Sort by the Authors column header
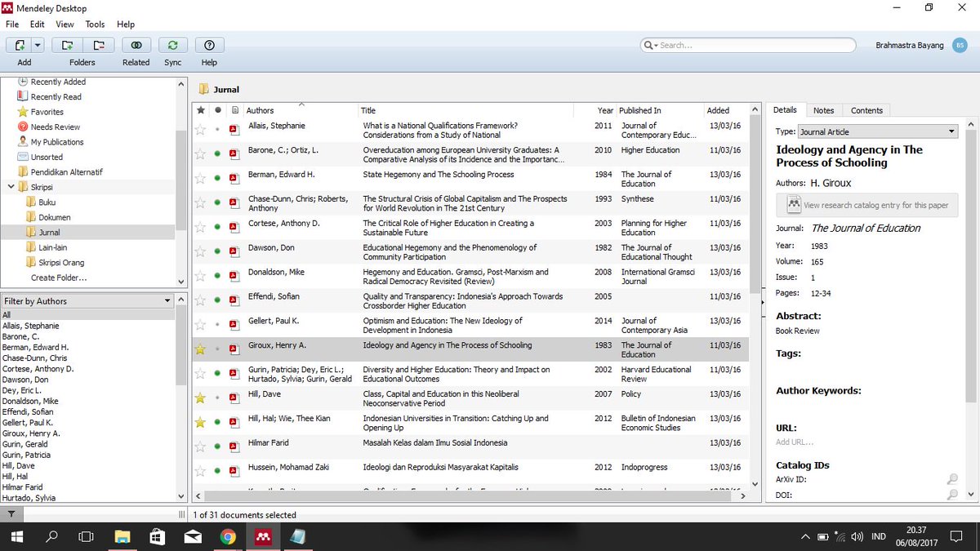Image resolution: width=980 pixels, height=551 pixels. click(301, 110)
